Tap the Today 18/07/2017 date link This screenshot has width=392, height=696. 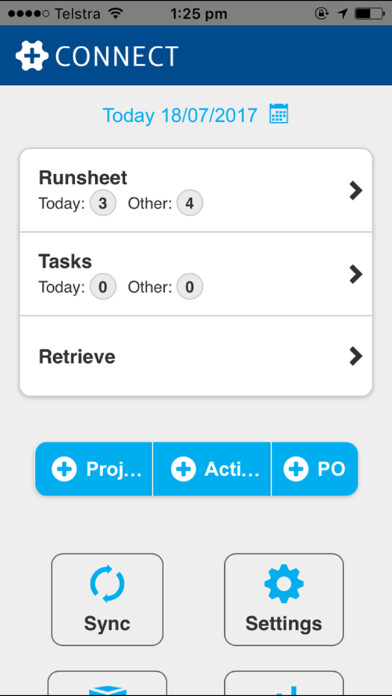(x=180, y=115)
